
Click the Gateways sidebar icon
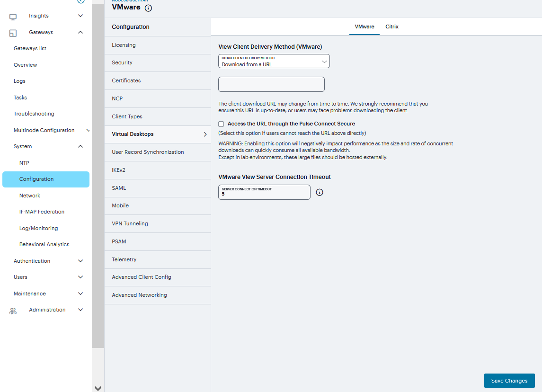point(13,32)
